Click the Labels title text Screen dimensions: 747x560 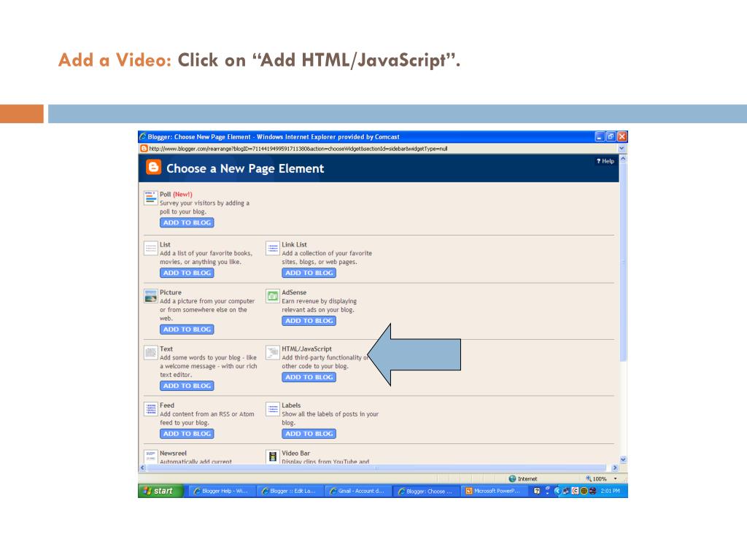[291, 405]
